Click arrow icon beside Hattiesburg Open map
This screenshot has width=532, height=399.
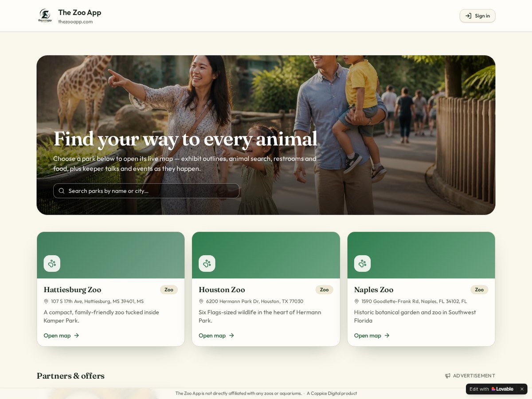point(76,336)
